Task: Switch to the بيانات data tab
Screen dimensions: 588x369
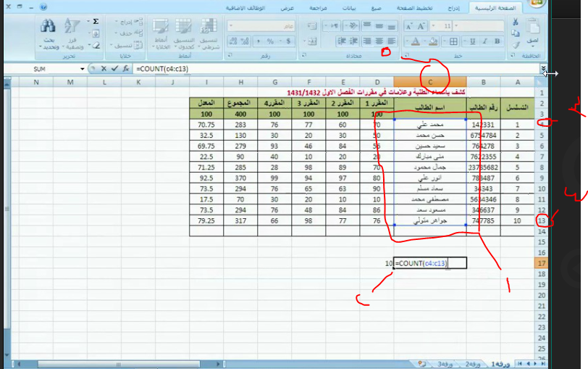Action: coord(349,8)
